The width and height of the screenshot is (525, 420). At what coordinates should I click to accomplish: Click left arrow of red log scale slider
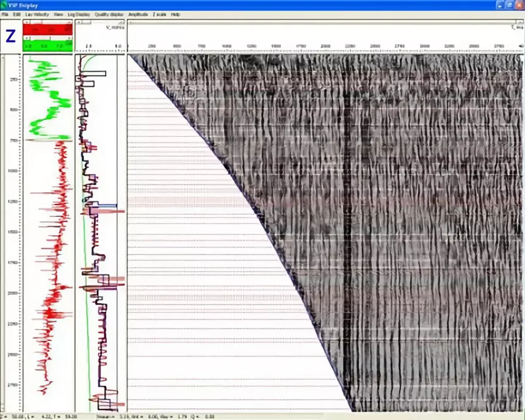[x=27, y=22]
